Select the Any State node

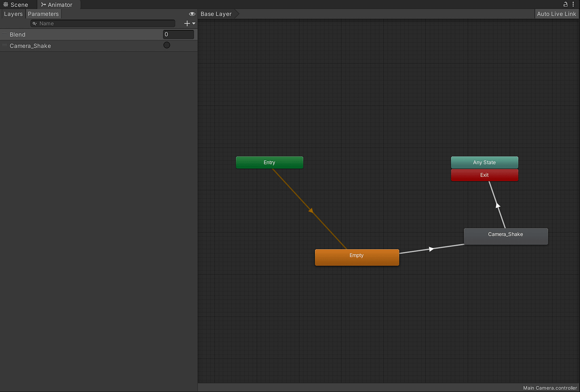tap(484, 162)
